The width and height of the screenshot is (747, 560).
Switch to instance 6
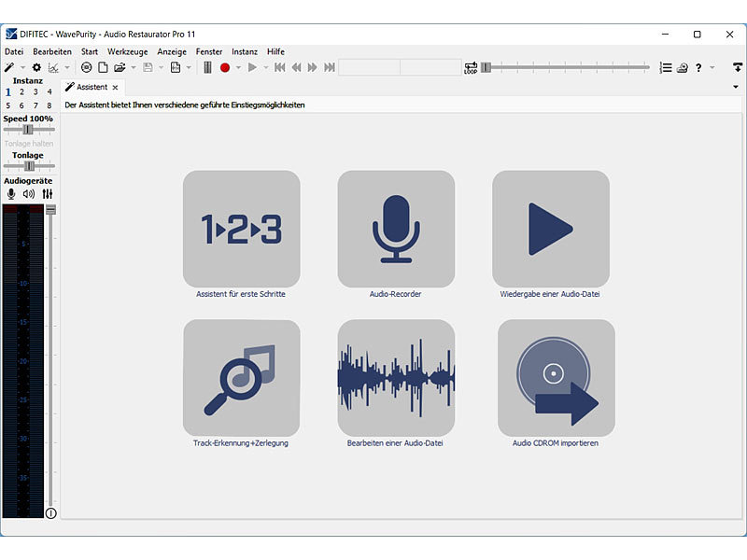tap(21, 105)
